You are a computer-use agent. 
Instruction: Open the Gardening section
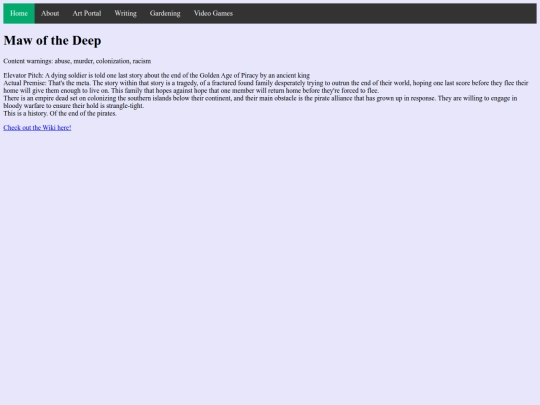pyautogui.click(x=165, y=13)
